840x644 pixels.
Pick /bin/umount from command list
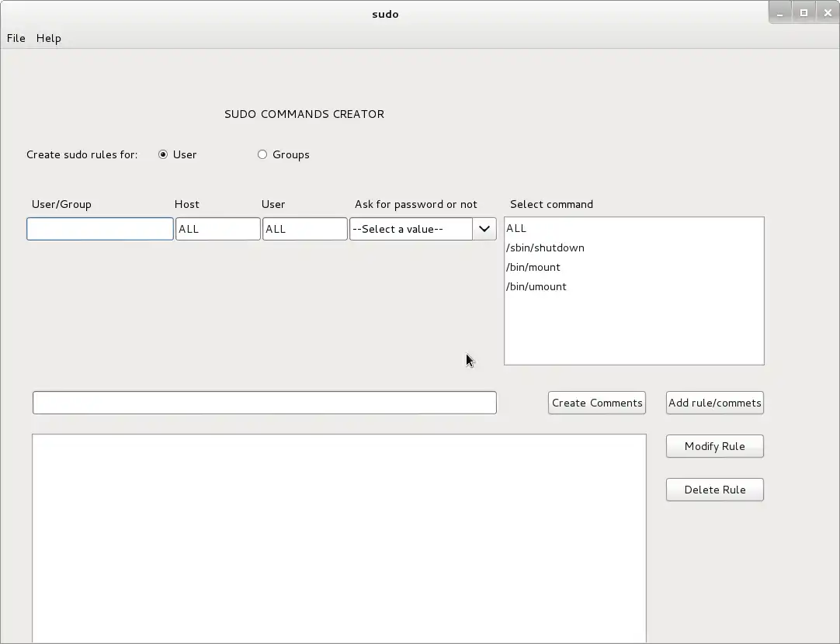pos(536,286)
